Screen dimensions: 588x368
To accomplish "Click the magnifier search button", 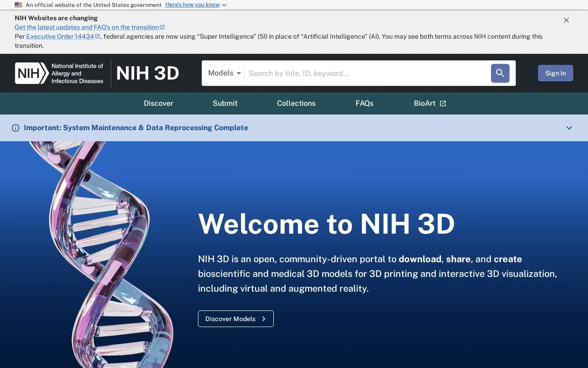I will point(500,73).
